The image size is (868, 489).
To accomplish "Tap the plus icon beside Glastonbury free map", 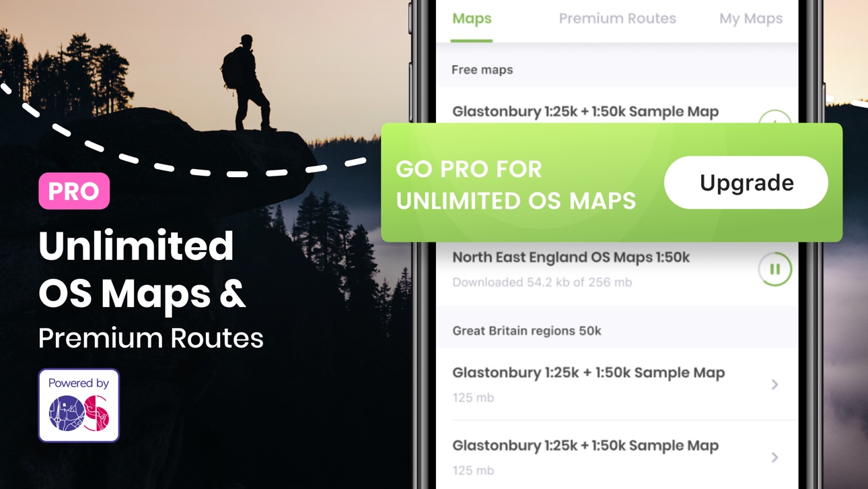I will pos(774,118).
